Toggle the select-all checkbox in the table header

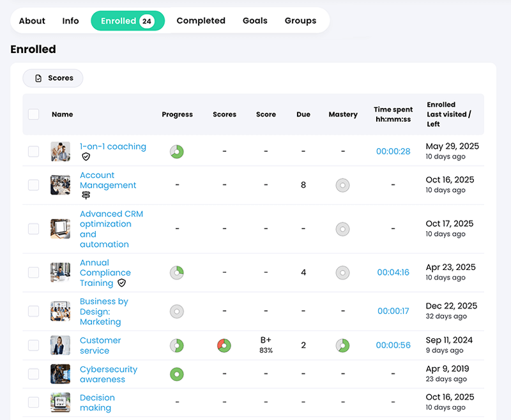pyautogui.click(x=34, y=114)
